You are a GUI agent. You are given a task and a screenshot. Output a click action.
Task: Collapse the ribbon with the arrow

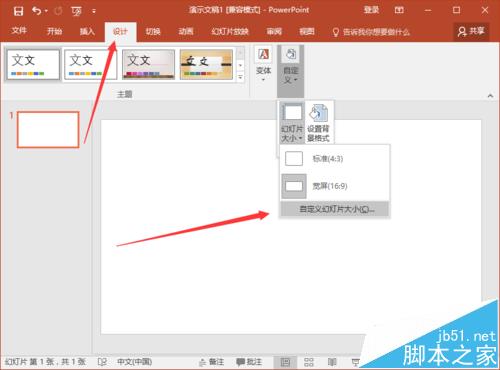490,96
